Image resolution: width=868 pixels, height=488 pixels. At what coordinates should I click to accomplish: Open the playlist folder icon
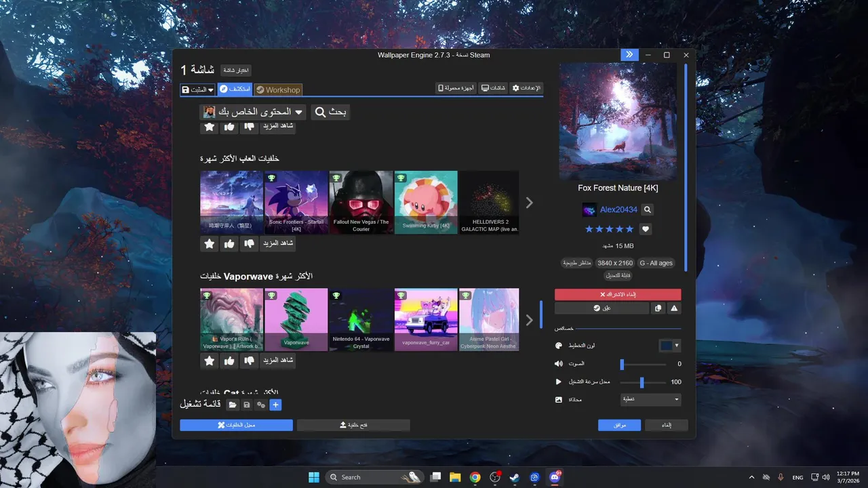coord(233,405)
